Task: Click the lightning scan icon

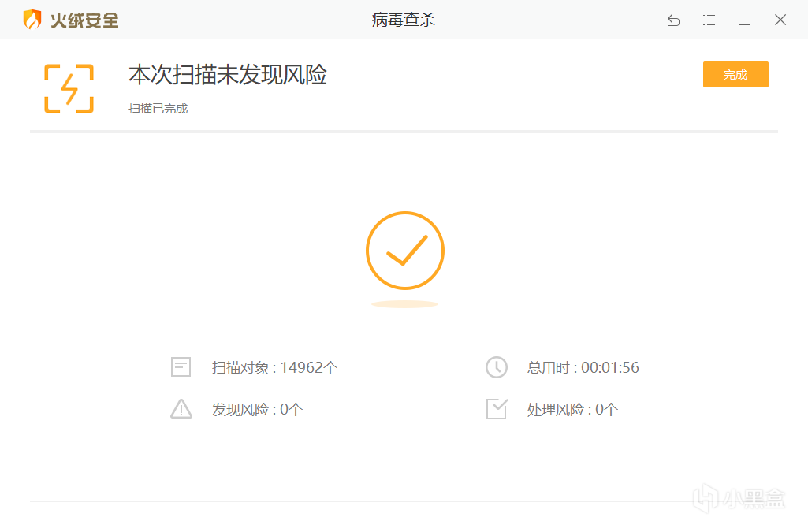Action: click(69, 88)
